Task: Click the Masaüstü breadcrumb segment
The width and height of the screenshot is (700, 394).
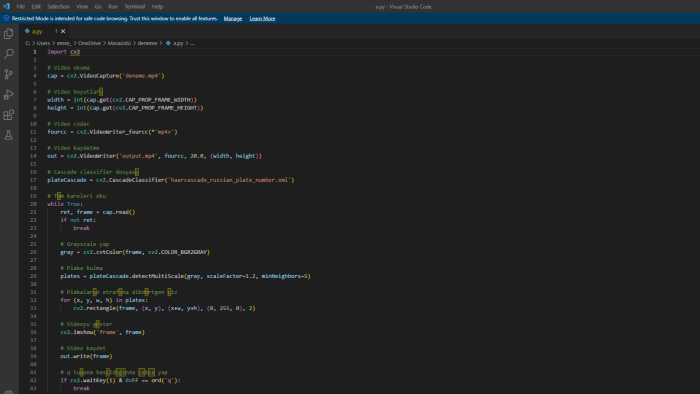Action: pyautogui.click(x=119, y=43)
